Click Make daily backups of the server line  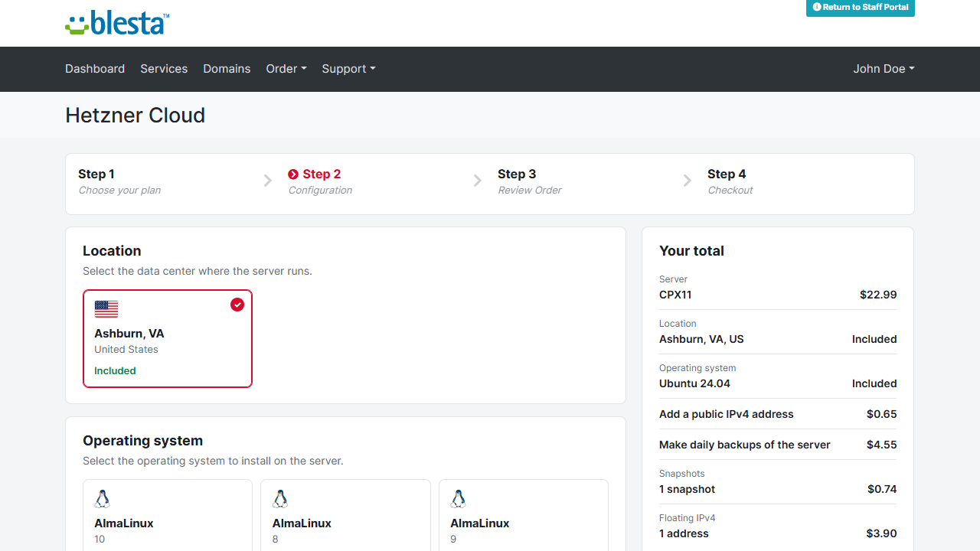tap(778, 445)
